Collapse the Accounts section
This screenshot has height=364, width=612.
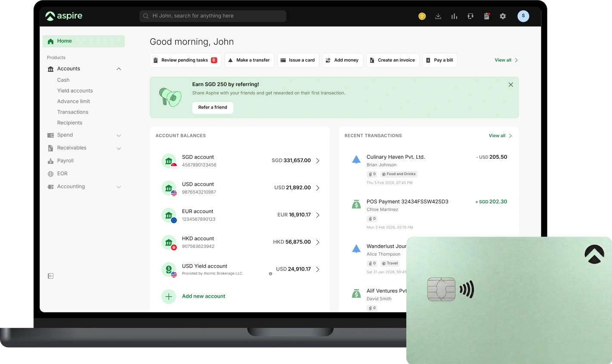(119, 69)
